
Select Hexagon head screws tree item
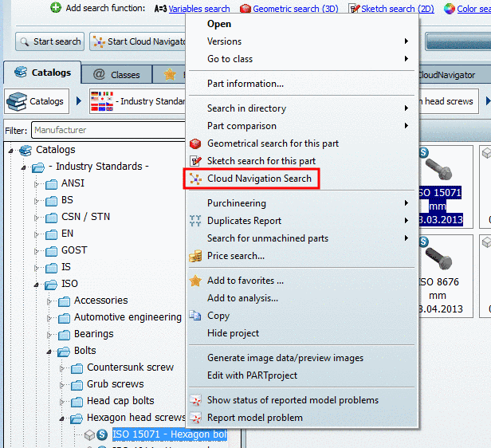tap(136, 418)
